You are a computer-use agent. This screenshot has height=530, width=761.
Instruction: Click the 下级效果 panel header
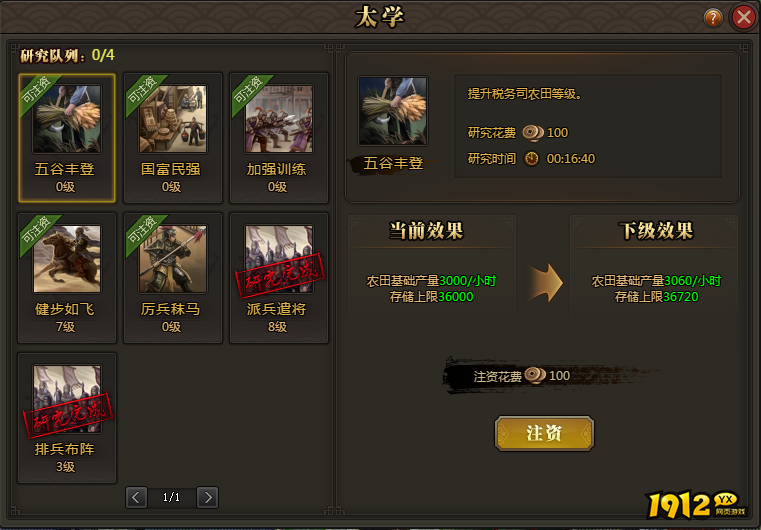656,231
